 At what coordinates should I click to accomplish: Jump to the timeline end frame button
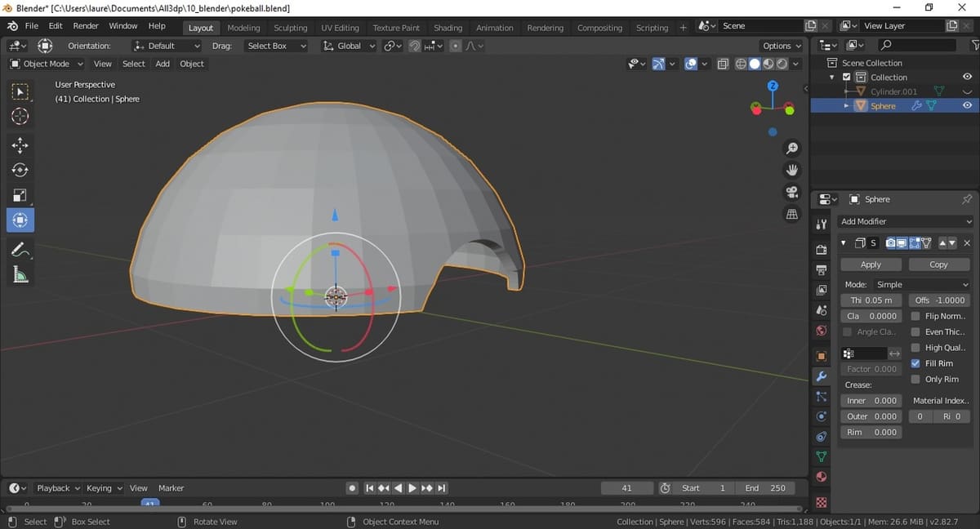[442, 488]
